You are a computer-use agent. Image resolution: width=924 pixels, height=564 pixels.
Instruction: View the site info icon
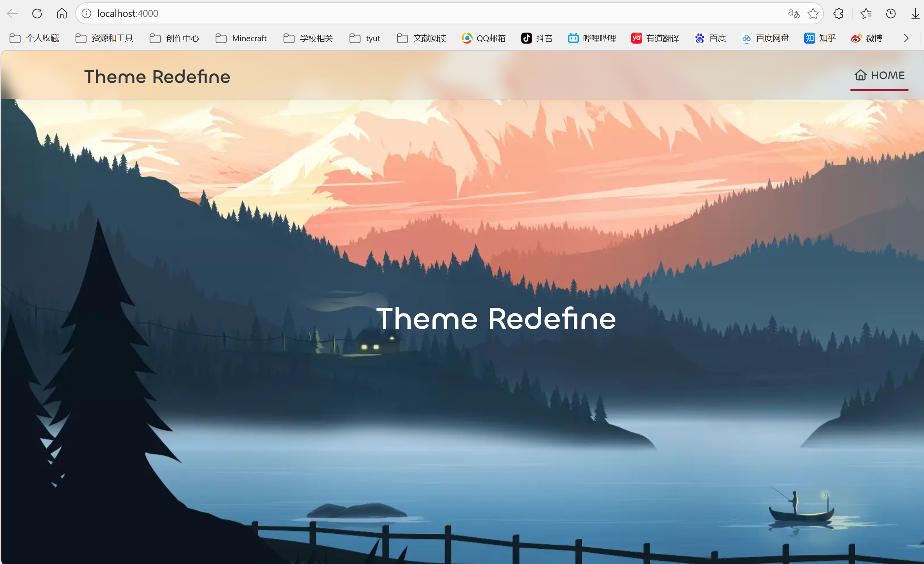(86, 13)
